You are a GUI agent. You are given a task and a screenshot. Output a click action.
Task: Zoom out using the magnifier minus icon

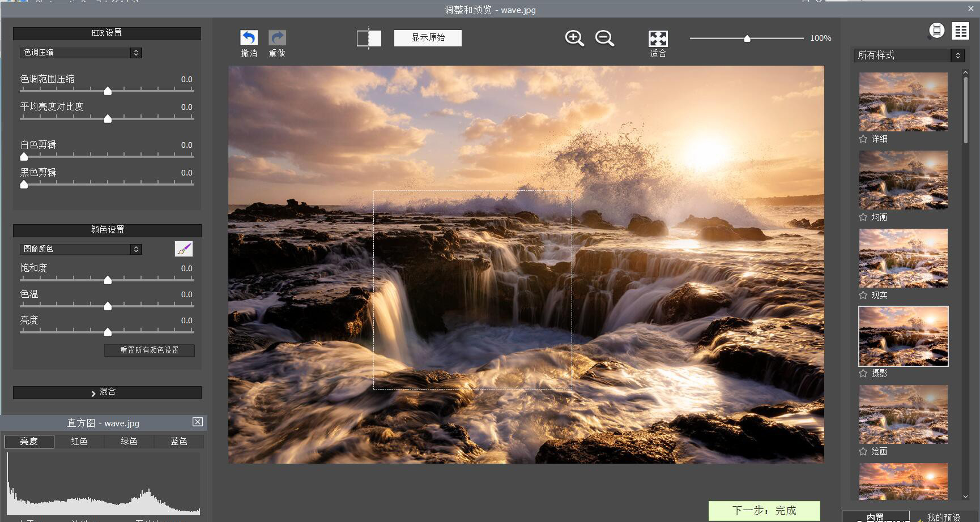[x=604, y=38]
